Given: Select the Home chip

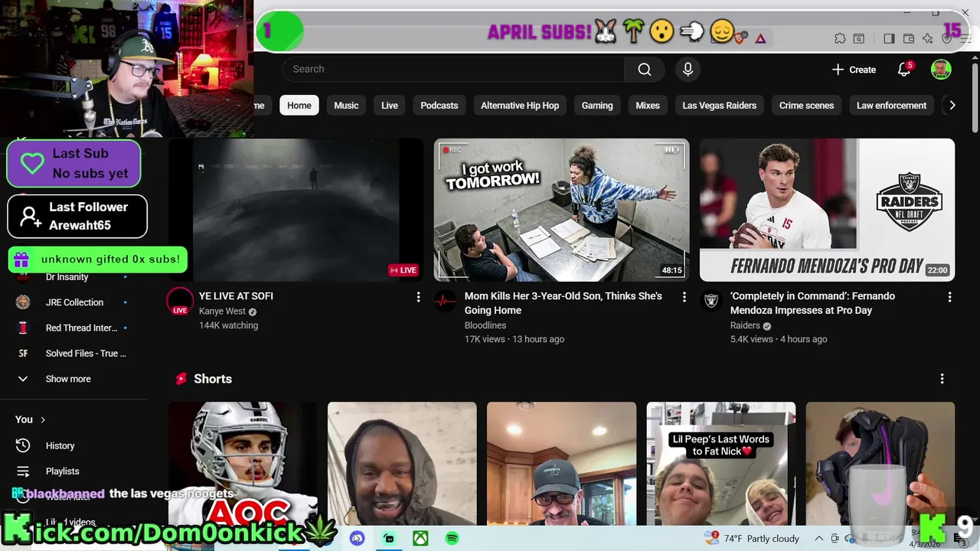Looking at the screenshot, I should 299,106.
